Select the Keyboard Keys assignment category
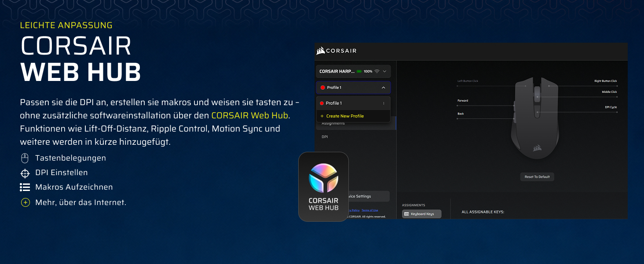 pos(422,214)
